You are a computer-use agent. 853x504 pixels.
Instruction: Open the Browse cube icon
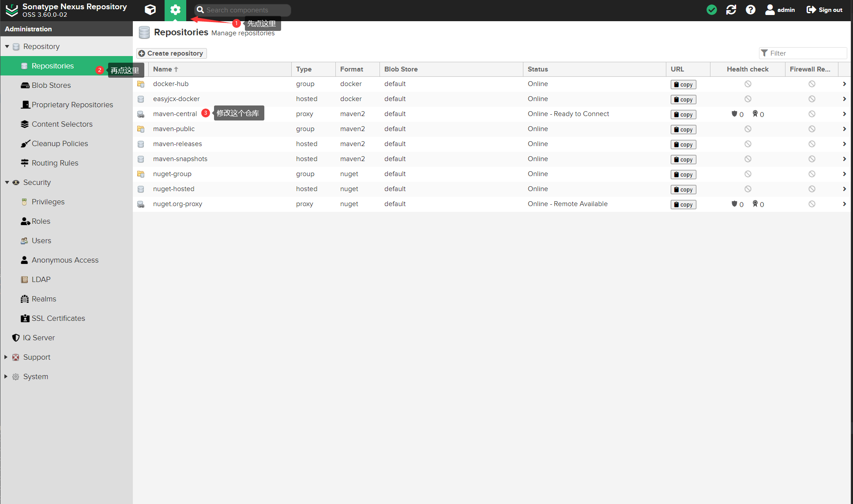(x=150, y=10)
